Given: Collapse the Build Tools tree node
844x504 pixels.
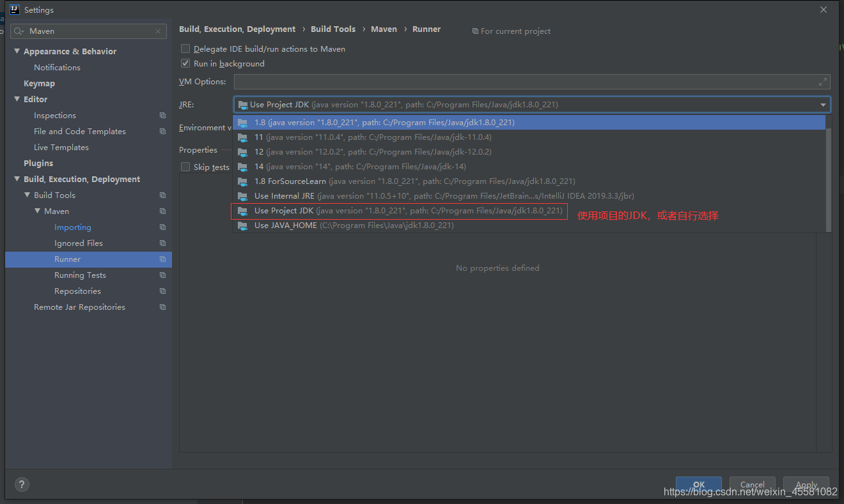Looking at the screenshot, I should tap(27, 195).
